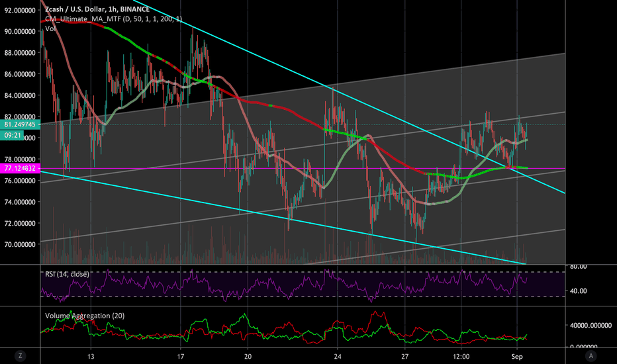This screenshot has height=364, width=617.
Task: Click the date label 20 on time axis
Action: pyautogui.click(x=248, y=357)
